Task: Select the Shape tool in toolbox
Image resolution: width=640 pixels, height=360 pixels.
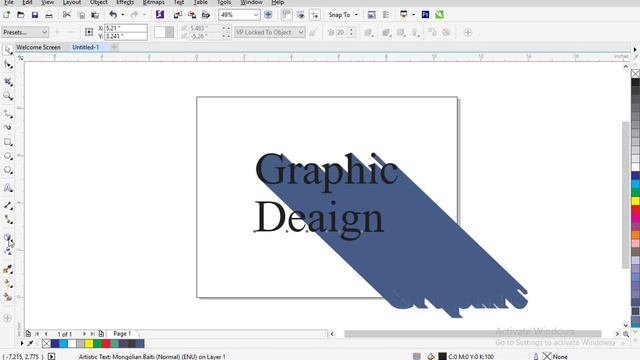Action: pyautogui.click(x=7, y=64)
